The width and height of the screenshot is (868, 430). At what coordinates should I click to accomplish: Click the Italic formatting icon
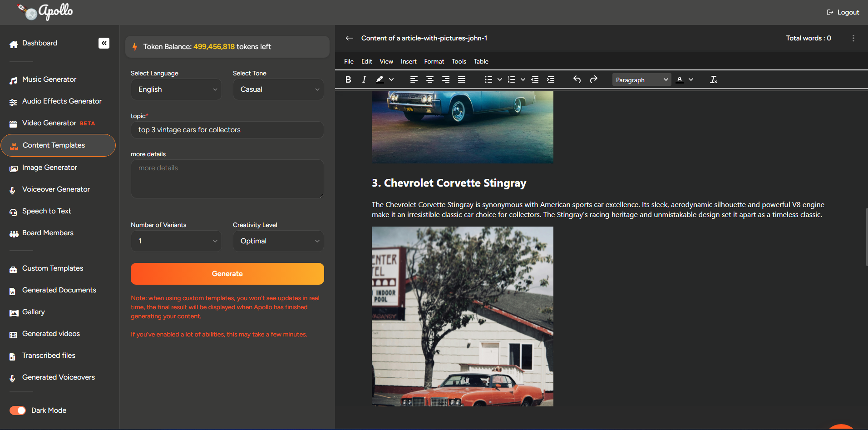[364, 79]
